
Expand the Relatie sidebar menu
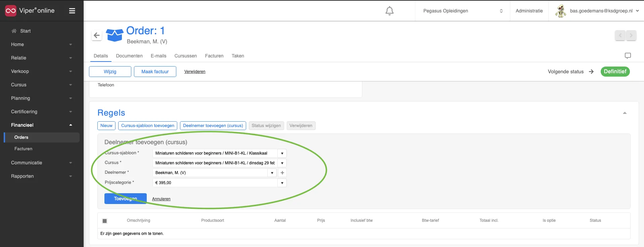point(42,58)
